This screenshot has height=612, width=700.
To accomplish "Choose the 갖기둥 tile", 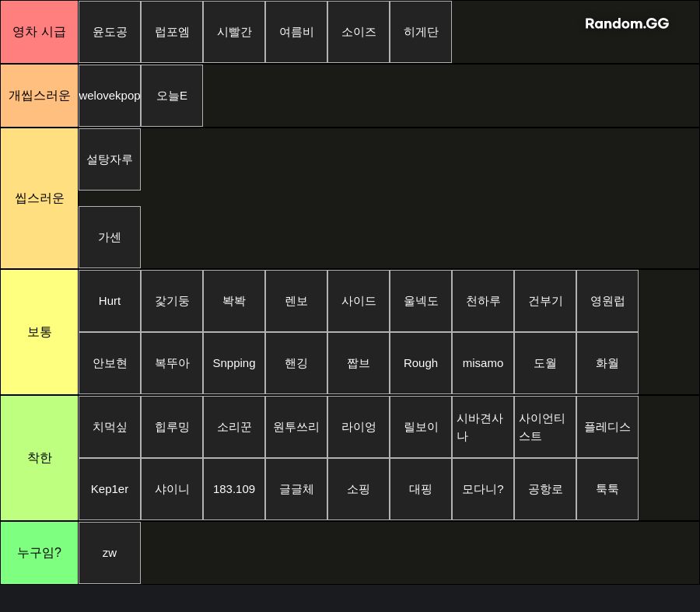I will click(x=172, y=301).
